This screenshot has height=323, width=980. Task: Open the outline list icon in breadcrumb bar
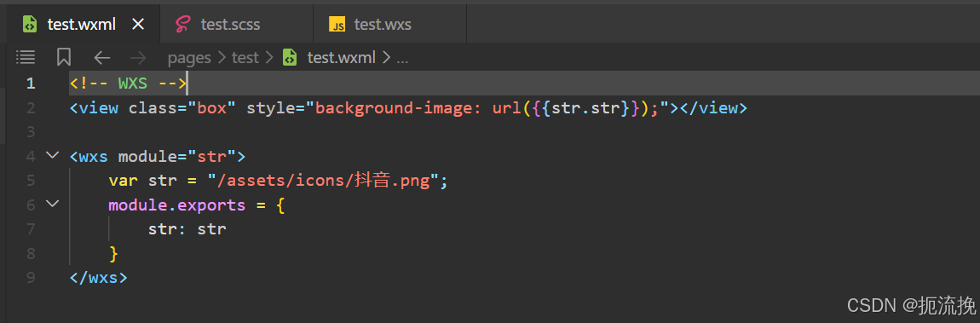tap(26, 57)
